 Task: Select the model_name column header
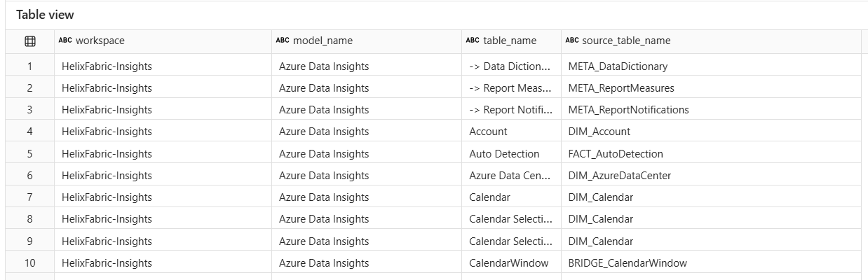point(323,41)
